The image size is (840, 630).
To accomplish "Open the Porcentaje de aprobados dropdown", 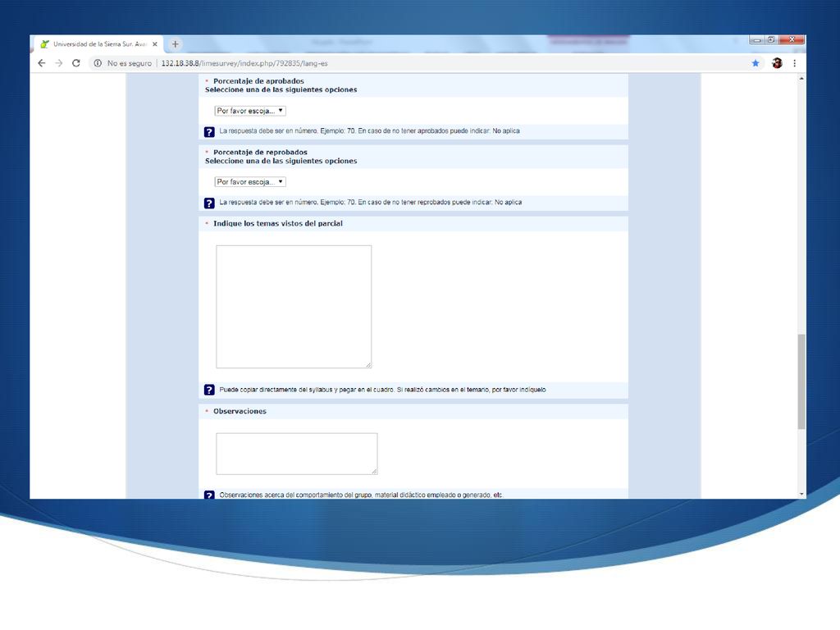I will [250, 111].
